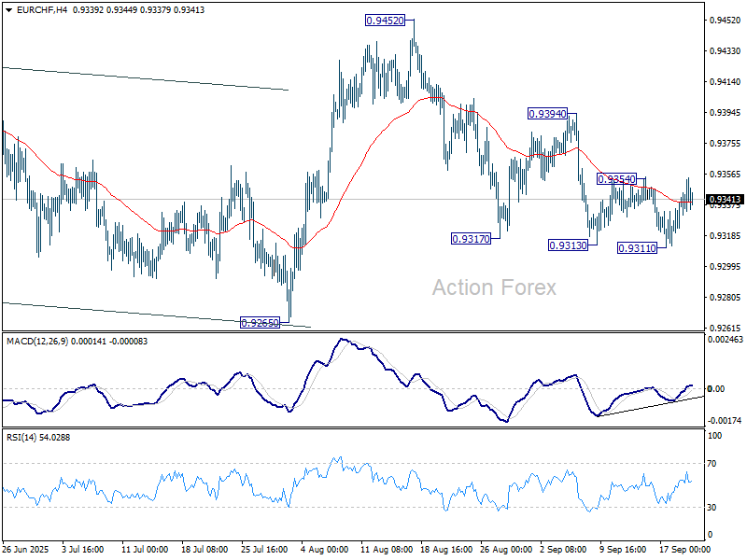This screenshot has height=560, width=747.
Task: Click the Action Forex watermark
Action: tap(493, 287)
